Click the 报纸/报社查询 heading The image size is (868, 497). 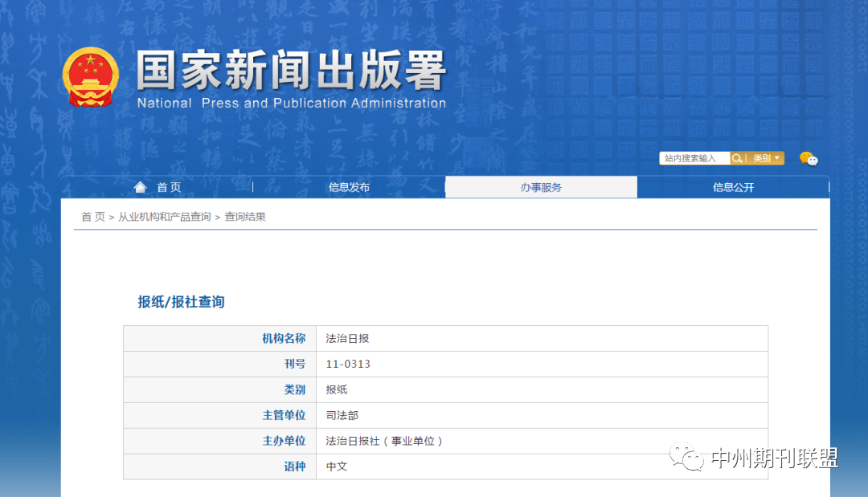[181, 302]
